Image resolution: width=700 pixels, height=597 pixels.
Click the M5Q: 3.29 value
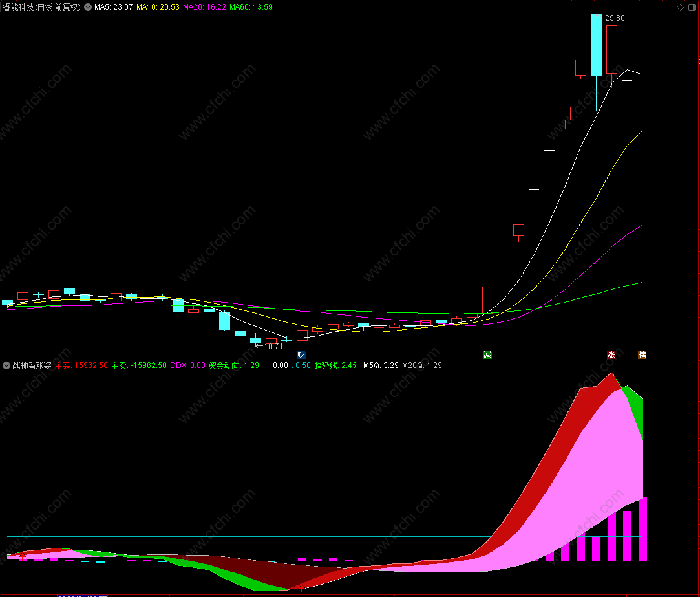click(x=381, y=365)
